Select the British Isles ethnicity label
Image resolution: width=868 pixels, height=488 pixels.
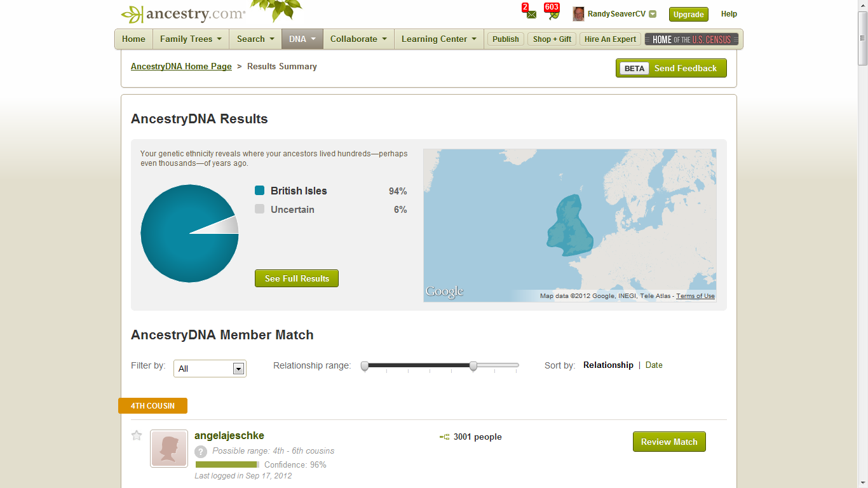click(x=299, y=191)
